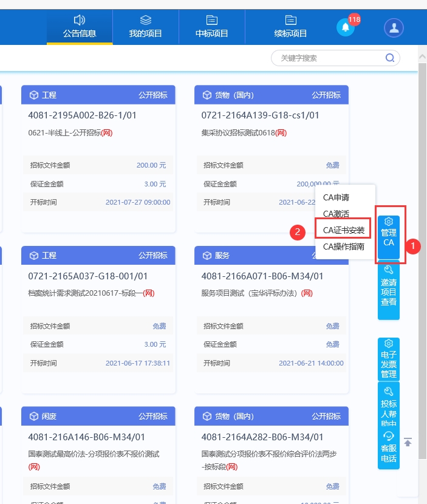Click the back-to-top arrow icon

408,442
